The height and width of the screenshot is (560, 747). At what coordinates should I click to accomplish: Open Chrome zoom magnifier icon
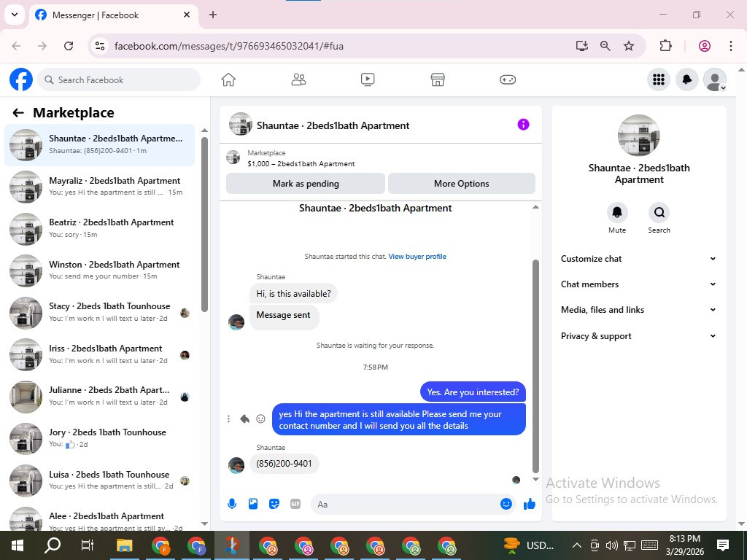coord(605,46)
